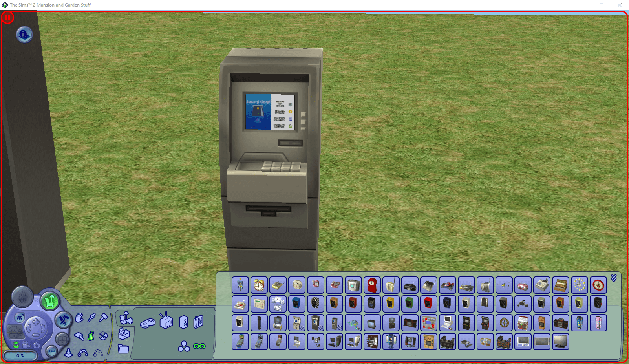This screenshot has width=629, height=364.
Task: Switch to Build mode button
Action: click(x=63, y=320)
